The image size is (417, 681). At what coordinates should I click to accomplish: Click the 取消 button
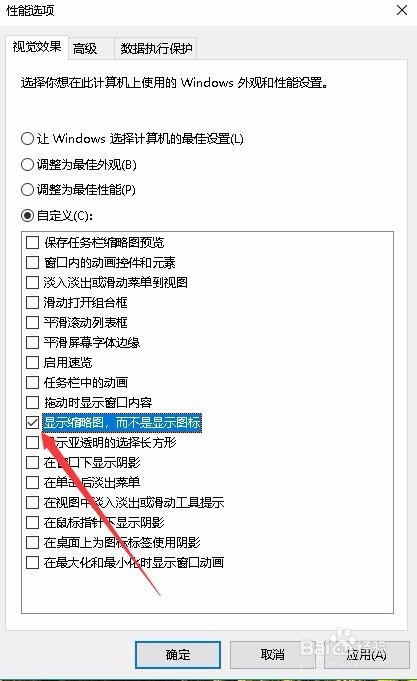(273, 655)
